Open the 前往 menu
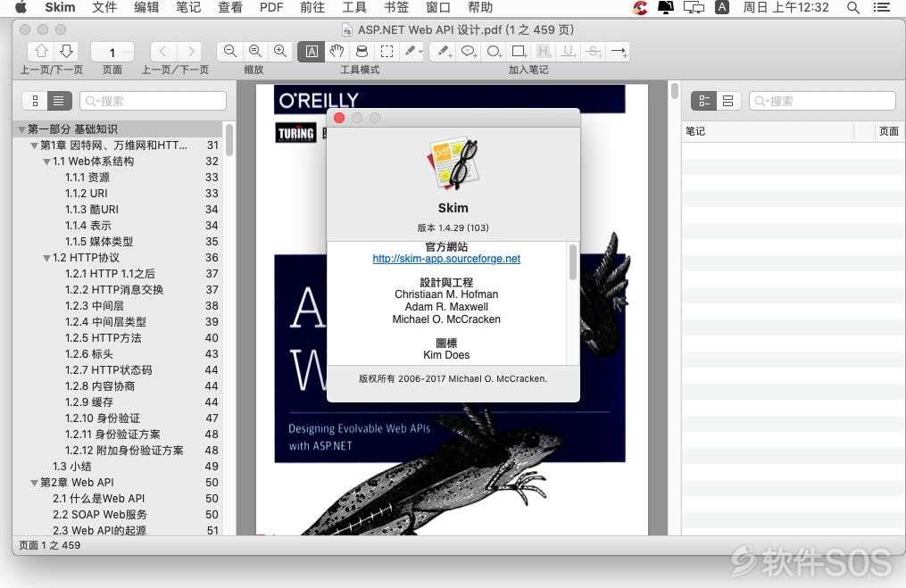The width and height of the screenshot is (906, 588). pos(312,7)
